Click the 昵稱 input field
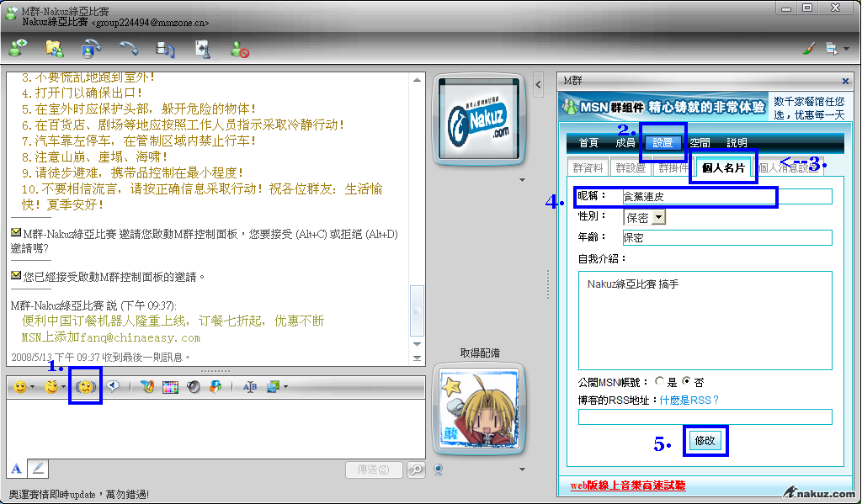Screen dimensions: 862x504 point(727,196)
